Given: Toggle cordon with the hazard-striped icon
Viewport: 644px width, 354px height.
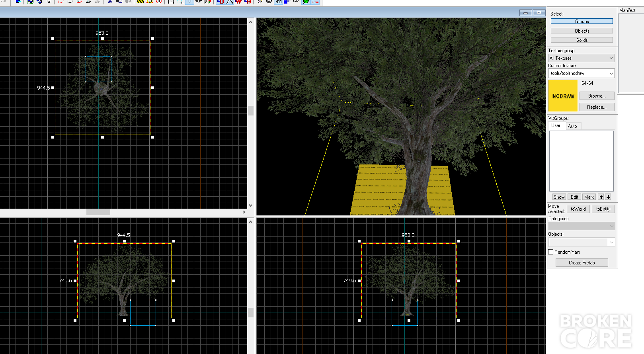Looking at the screenshot, I should [141, 2].
